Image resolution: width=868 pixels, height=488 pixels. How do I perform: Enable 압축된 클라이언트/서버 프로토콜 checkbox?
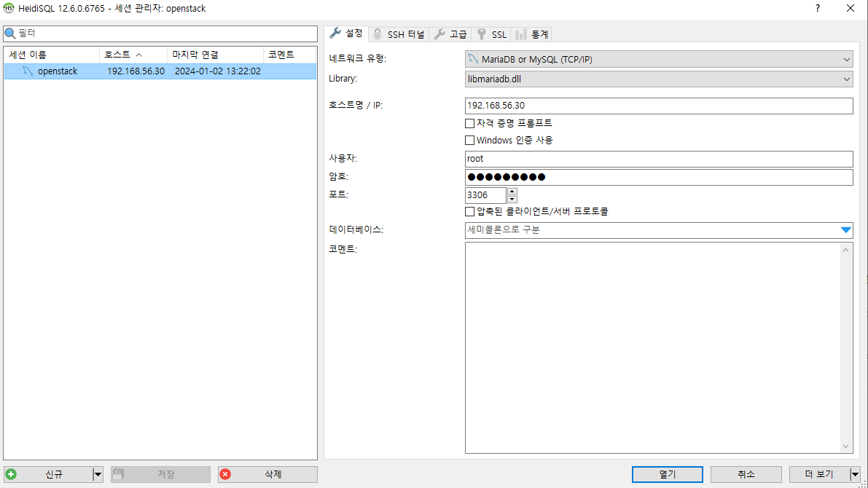[x=469, y=211]
